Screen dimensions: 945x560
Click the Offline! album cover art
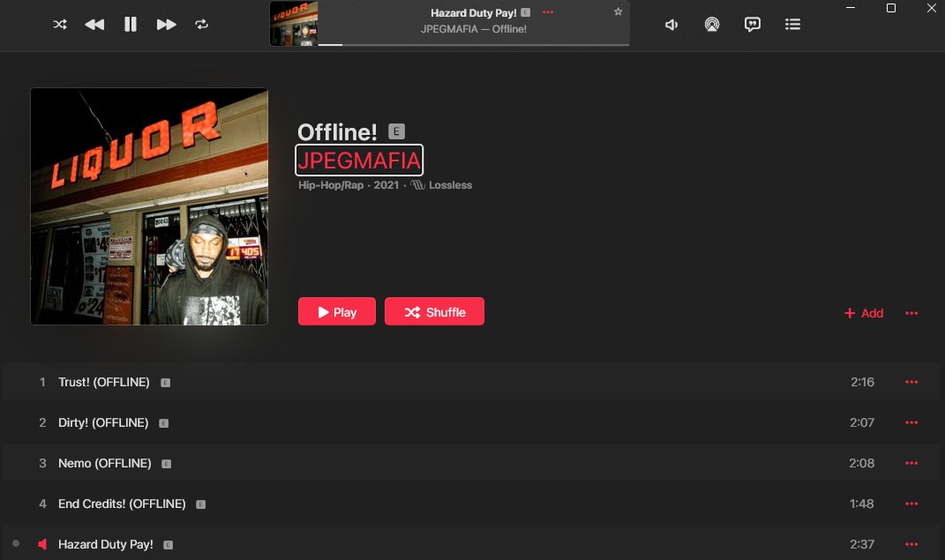pyautogui.click(x=149, y=206)
